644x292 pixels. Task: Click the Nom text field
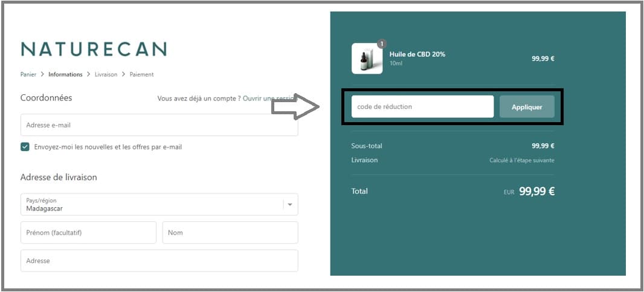tap(230, 233)
